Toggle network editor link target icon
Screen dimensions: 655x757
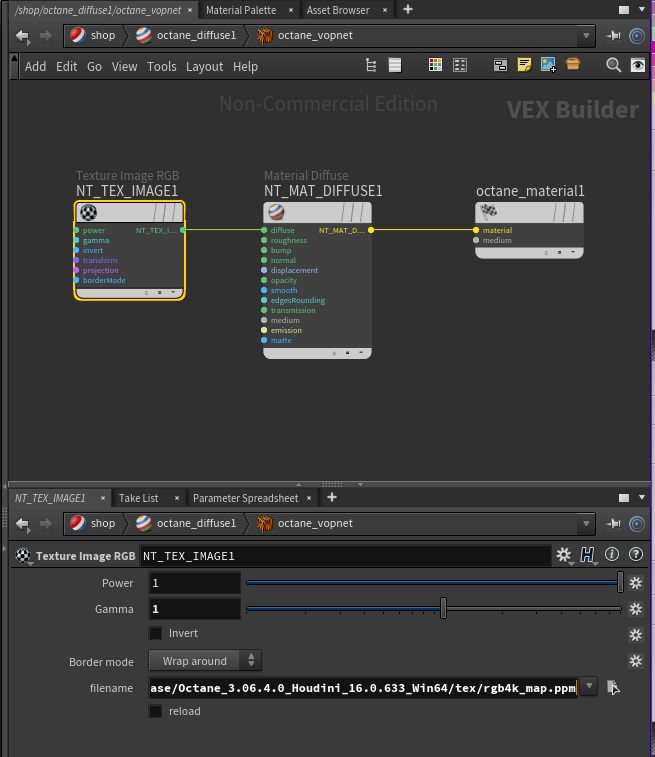(637, 36)
